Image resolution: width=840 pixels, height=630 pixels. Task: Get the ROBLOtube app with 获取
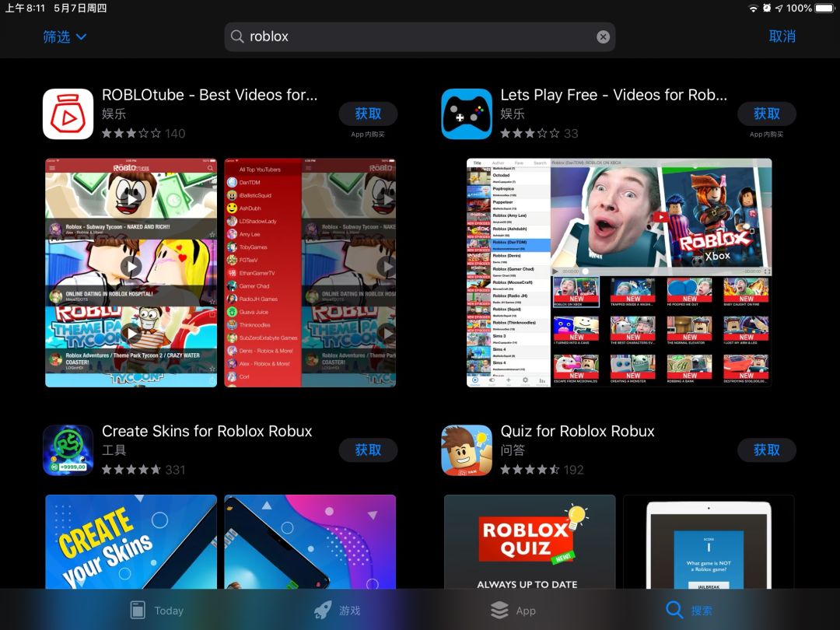[x=368, y=114]
